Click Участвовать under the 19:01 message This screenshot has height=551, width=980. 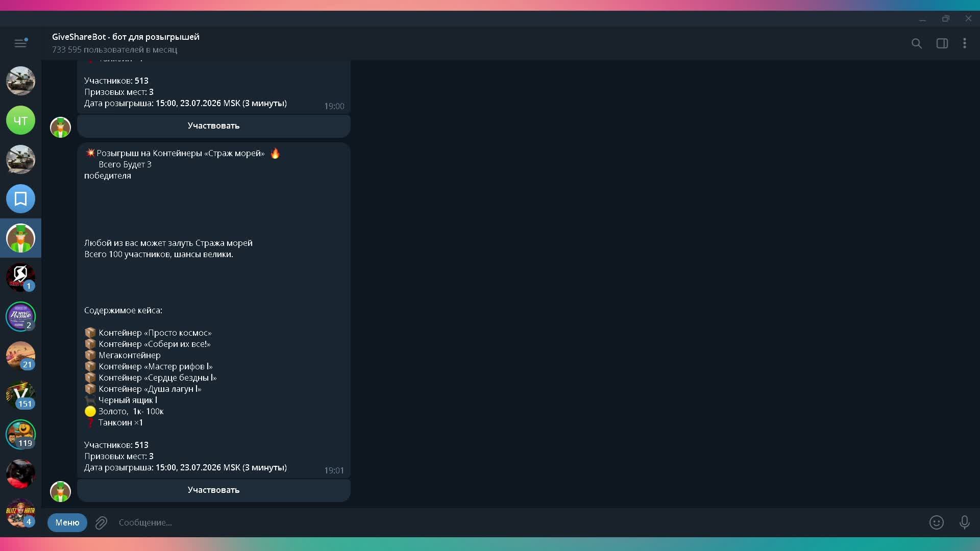tap(213, 490)
